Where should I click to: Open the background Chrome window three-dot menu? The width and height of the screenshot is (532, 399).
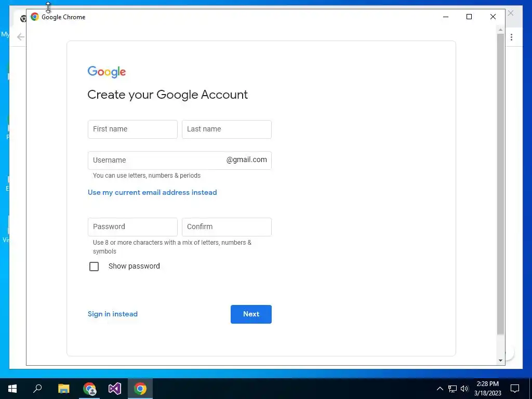[x=512, y=37]
